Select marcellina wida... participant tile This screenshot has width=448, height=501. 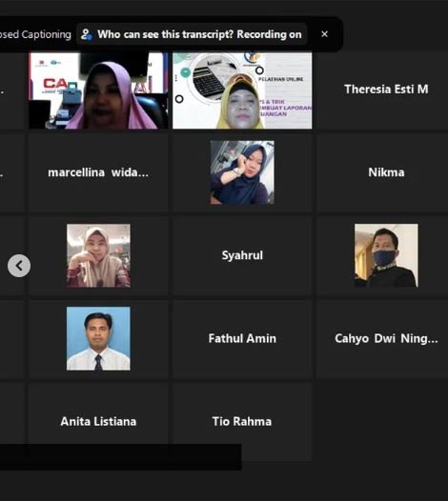[x=98, y=172]
